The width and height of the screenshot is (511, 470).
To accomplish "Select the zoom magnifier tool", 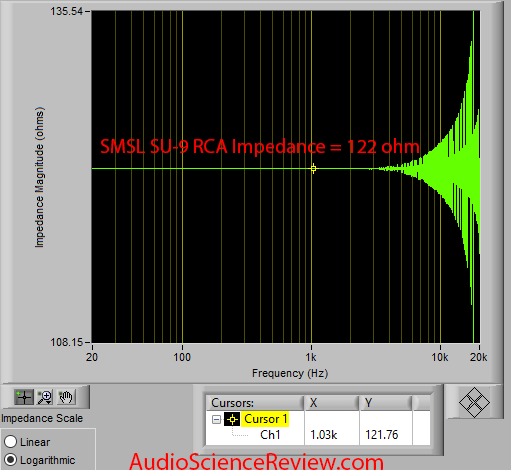I will (45, 397).
